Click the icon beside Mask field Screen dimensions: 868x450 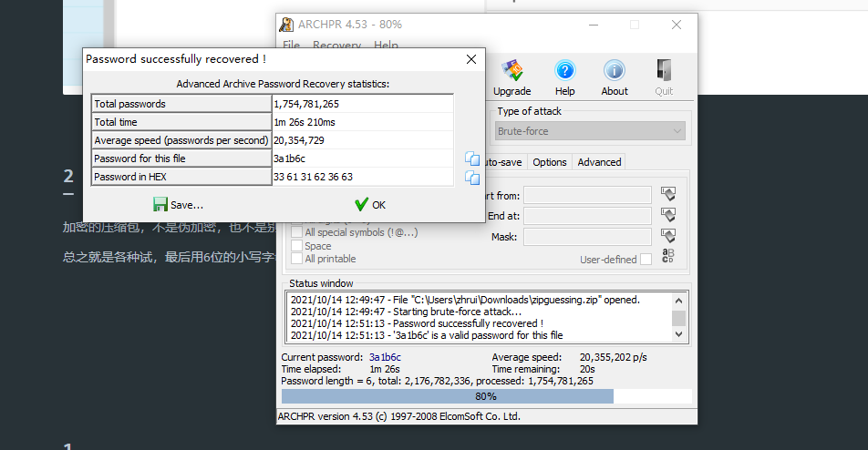pyautogui.click(x=668, y=236)
